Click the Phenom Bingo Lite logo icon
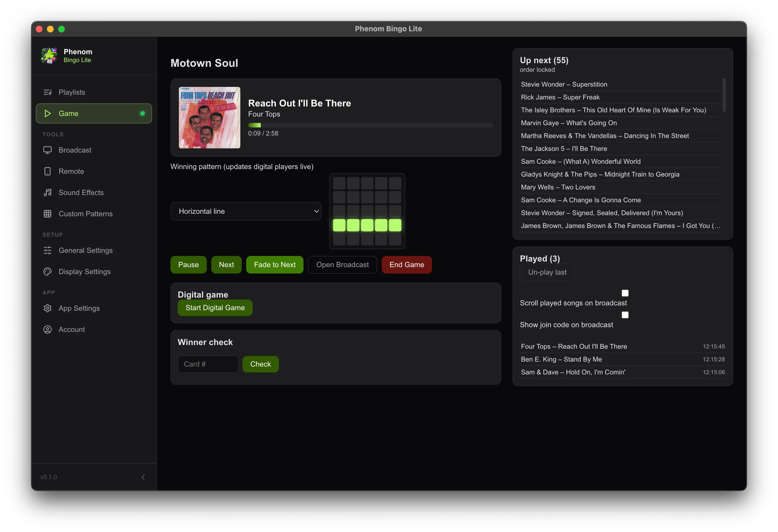 pos(49,55)
